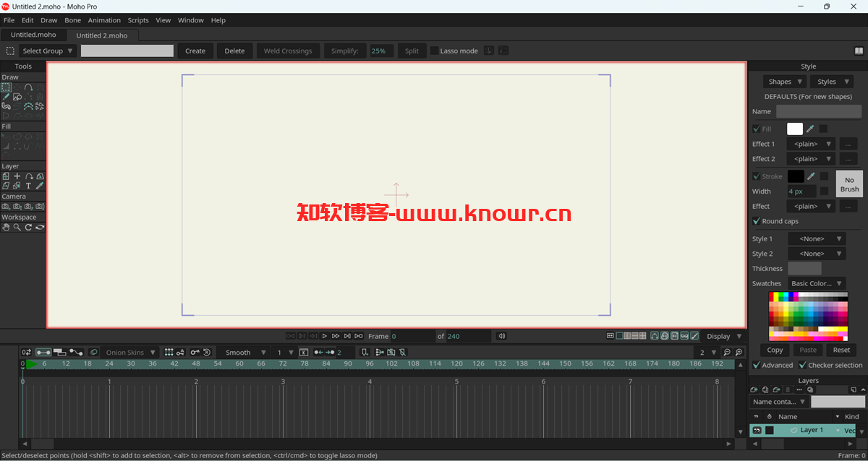The image size is (868, 461).
Task: Open the File menu
Action: [x=9, y=20]
